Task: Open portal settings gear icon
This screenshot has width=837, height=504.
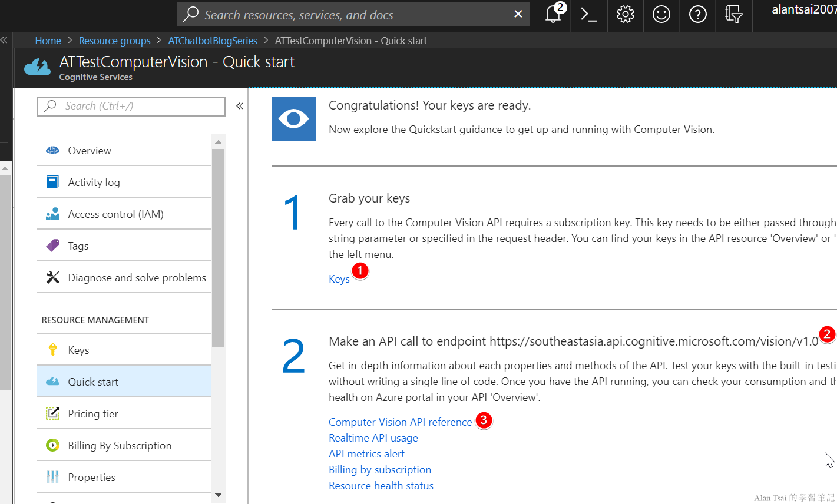Action: click(x=626, y=14)
